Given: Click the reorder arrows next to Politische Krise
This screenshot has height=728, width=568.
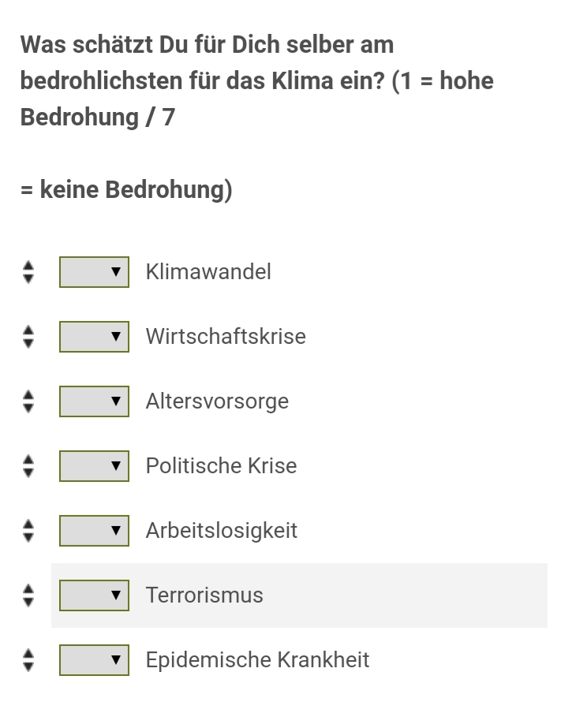Looking at the screenshot, I should click(28, 466).
